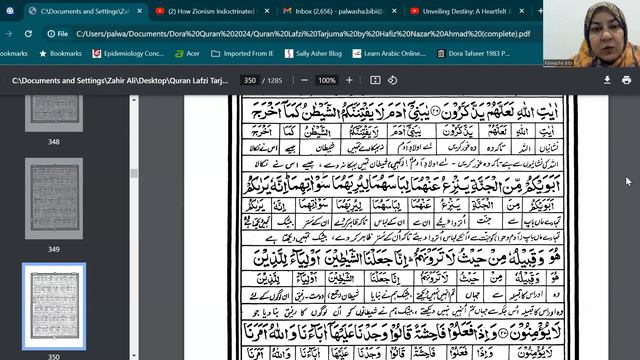Viewport: 640px width, 360px height.
Task: Click the address bar file URL
Action: pos(303,34)
